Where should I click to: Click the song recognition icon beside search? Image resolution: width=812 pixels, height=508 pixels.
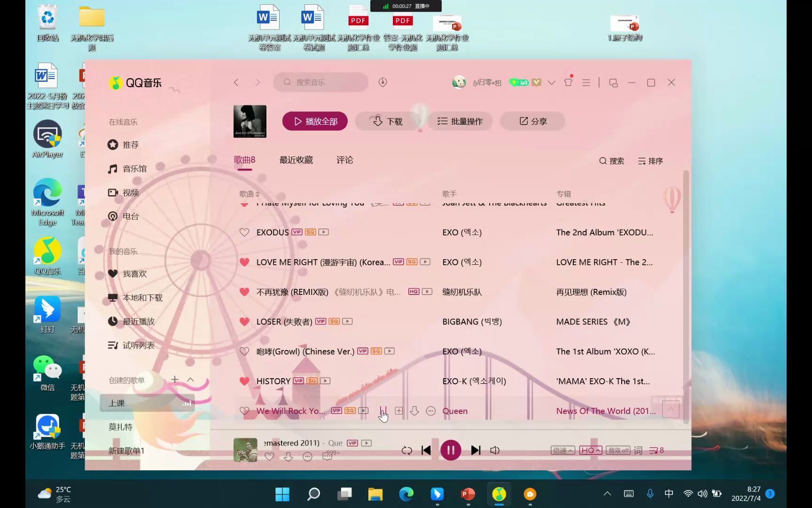[383, 82]
